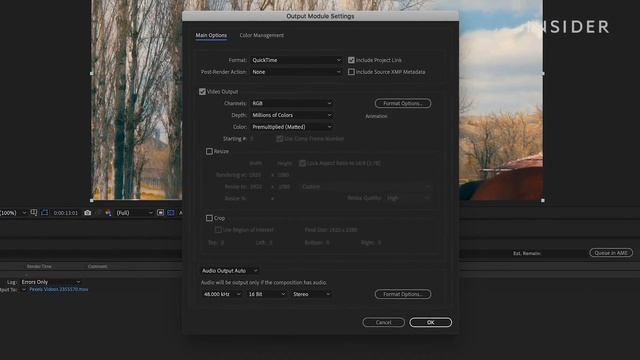Open the Log Errors Only dropdown
Viewport: 640px width, 360px height.
(51, 282)
